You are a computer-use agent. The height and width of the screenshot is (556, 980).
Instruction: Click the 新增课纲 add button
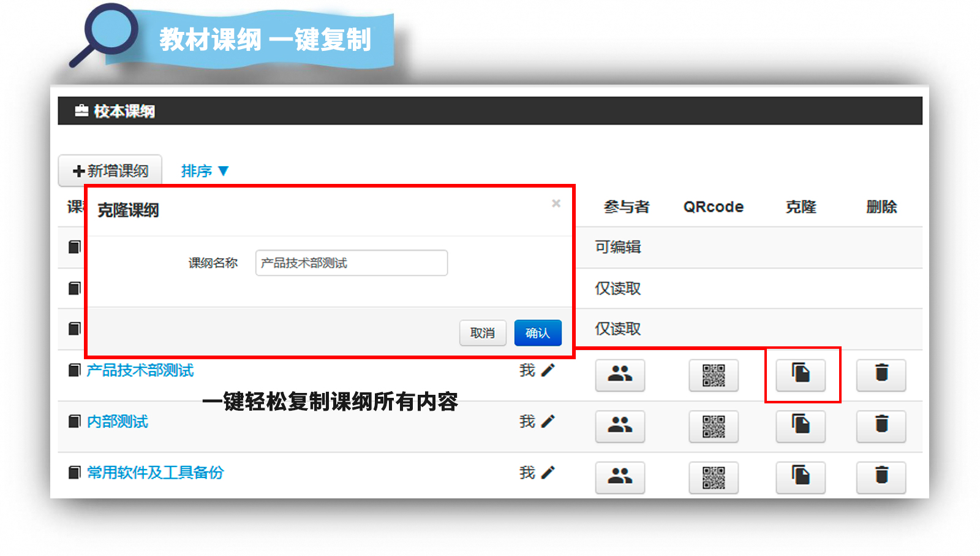[x=110, y=171]
